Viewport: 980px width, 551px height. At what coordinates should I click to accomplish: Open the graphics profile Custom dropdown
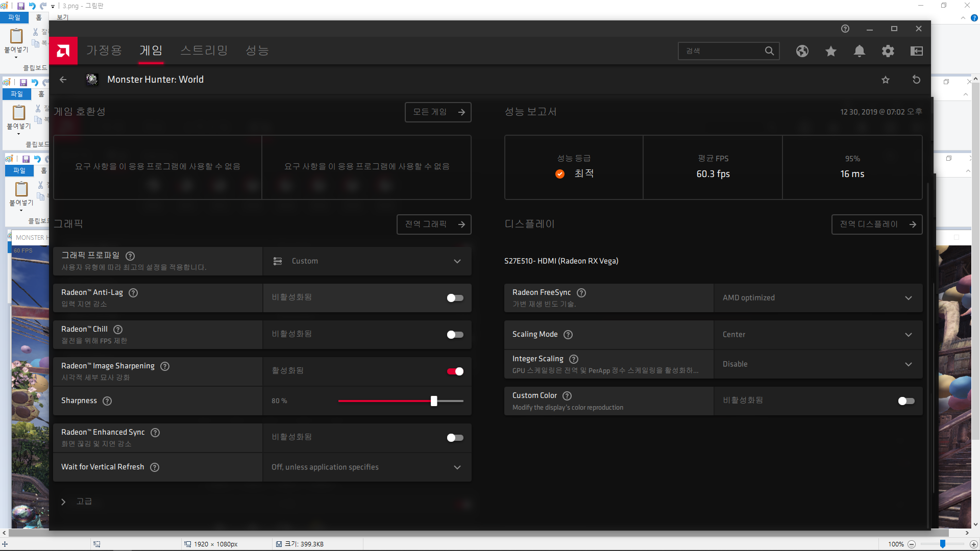(366, 261)
